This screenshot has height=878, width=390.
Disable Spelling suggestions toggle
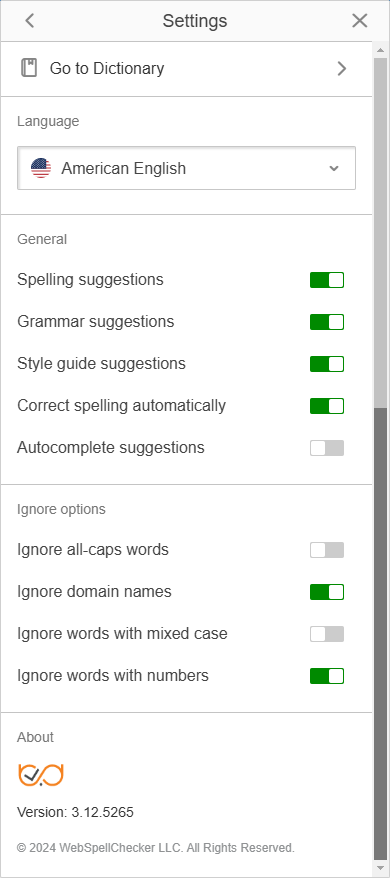click(327, 280)
